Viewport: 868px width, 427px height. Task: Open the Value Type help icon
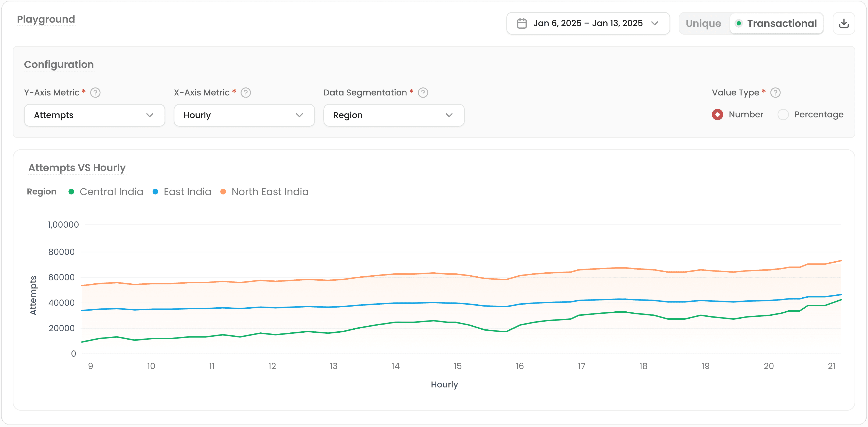[x=775, y=92]
